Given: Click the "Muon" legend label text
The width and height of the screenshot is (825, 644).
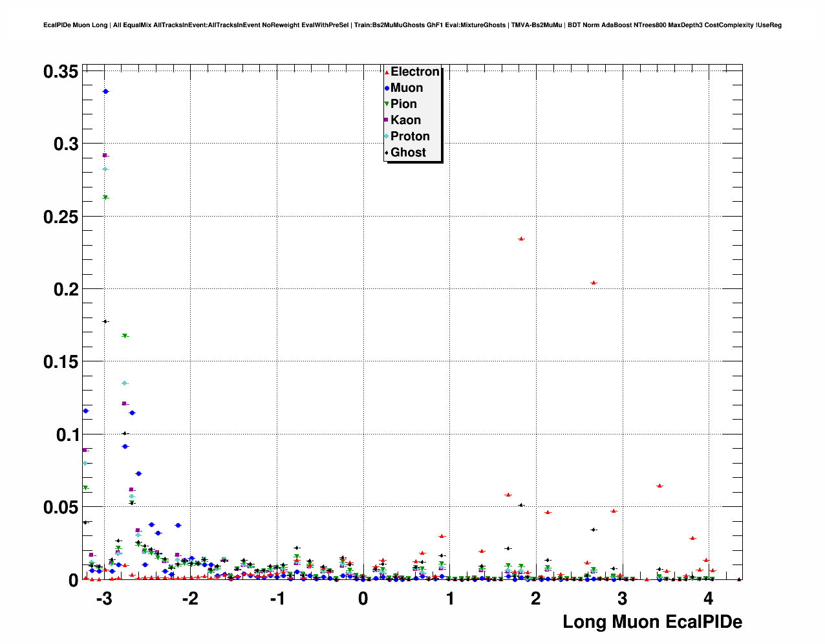Looking at the screenshot, I should click(x=407, y=88).
